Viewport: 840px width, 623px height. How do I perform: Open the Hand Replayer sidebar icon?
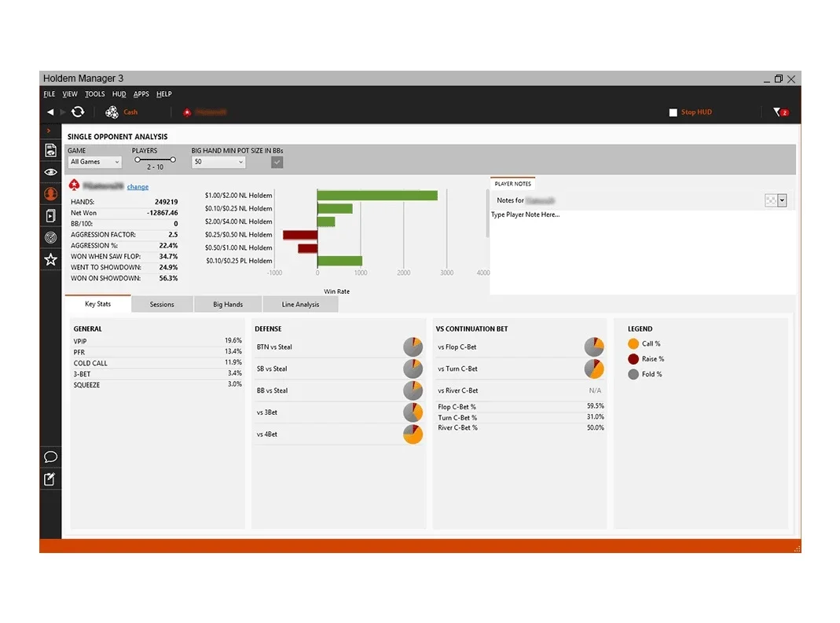pyautogui.click(x=51, y=215)
